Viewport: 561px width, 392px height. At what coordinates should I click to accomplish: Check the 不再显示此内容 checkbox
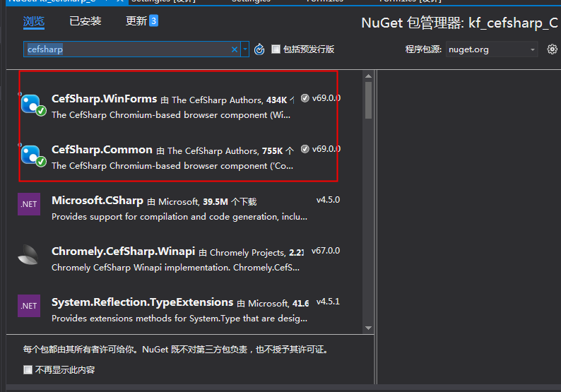pyautogui.click(x=28, y=370)
